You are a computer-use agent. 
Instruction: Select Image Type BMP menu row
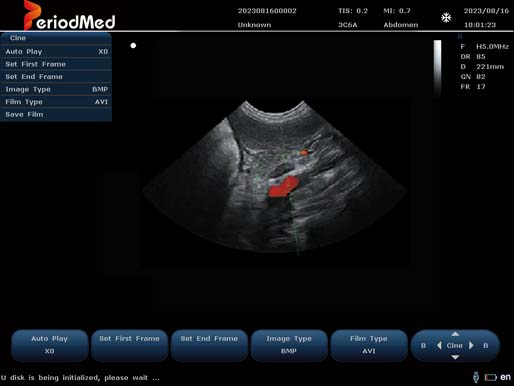click(56, 89)
